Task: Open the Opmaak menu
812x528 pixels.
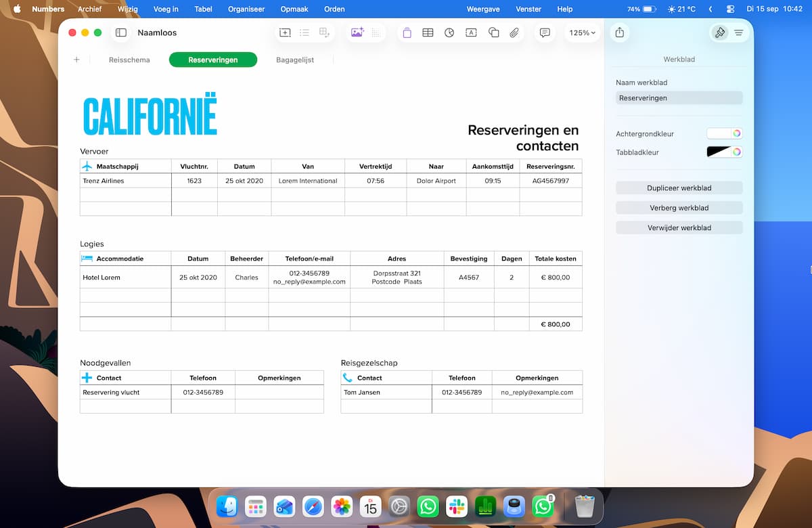Action: [x=293, y=9]
